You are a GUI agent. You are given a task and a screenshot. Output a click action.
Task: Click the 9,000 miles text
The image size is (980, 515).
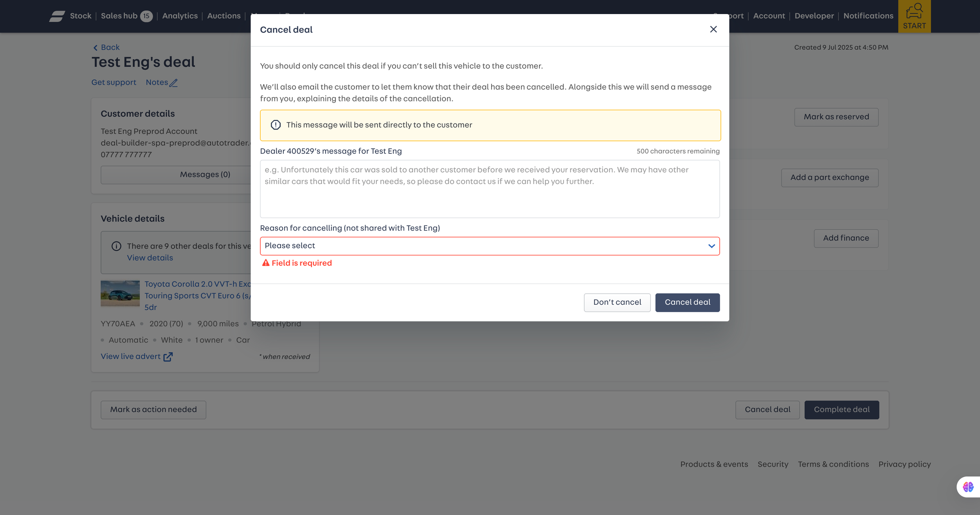[x=218, y=324]
